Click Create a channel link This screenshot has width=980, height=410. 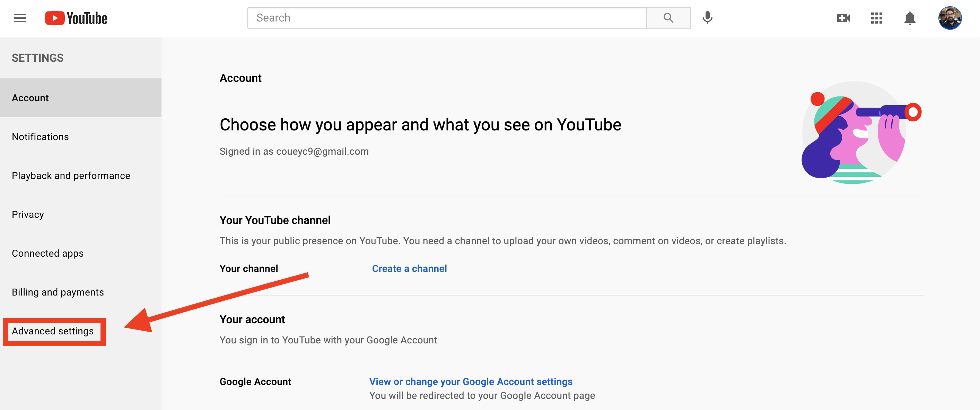409,268
